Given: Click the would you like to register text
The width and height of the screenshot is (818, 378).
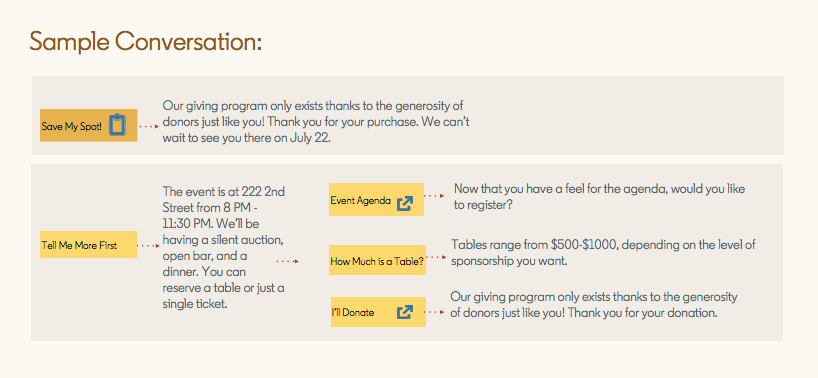Looking at the screenshot, I should 599,197.
